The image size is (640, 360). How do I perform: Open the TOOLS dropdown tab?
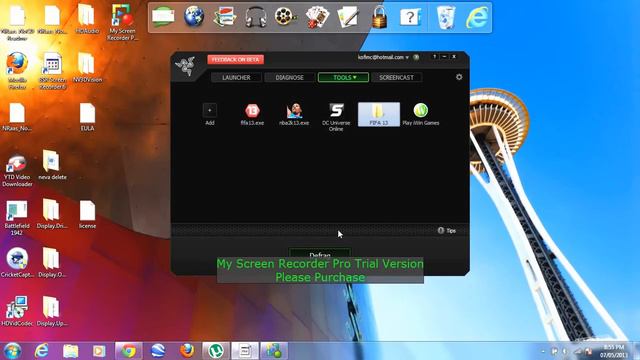(x=343, y=77)
